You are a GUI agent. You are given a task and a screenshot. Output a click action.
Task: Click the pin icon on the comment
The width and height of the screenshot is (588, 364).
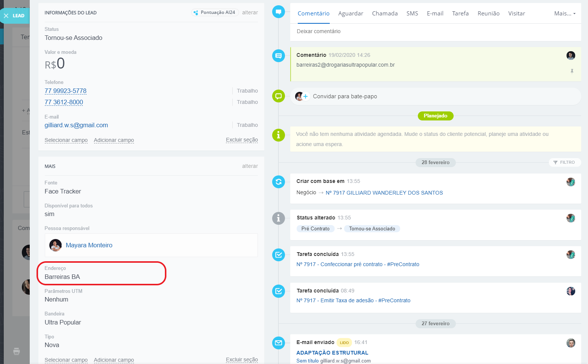coord(572,71)
